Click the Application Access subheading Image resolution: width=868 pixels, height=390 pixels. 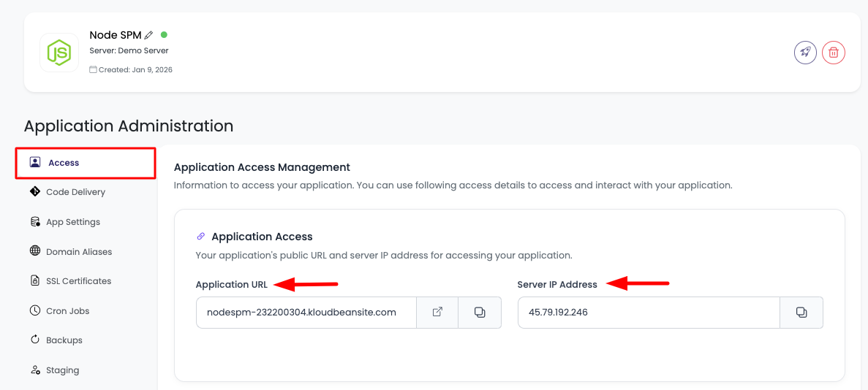click(262, 237)
